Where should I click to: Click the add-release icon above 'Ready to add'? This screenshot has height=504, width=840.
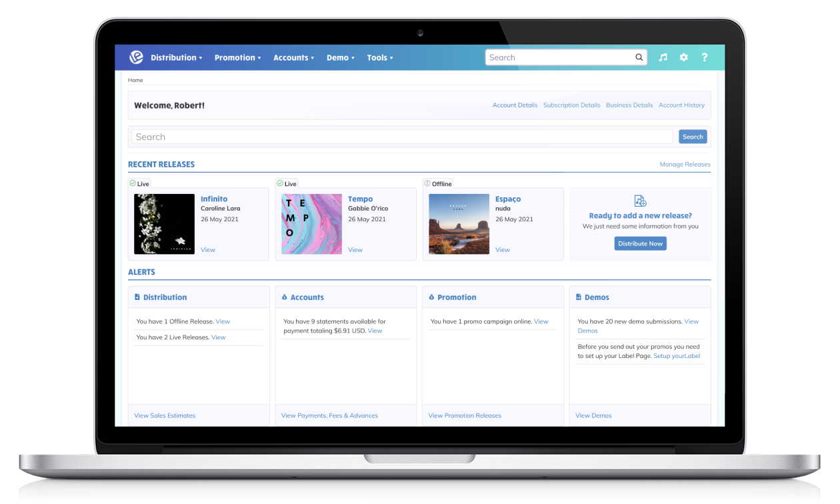point(640,200)
